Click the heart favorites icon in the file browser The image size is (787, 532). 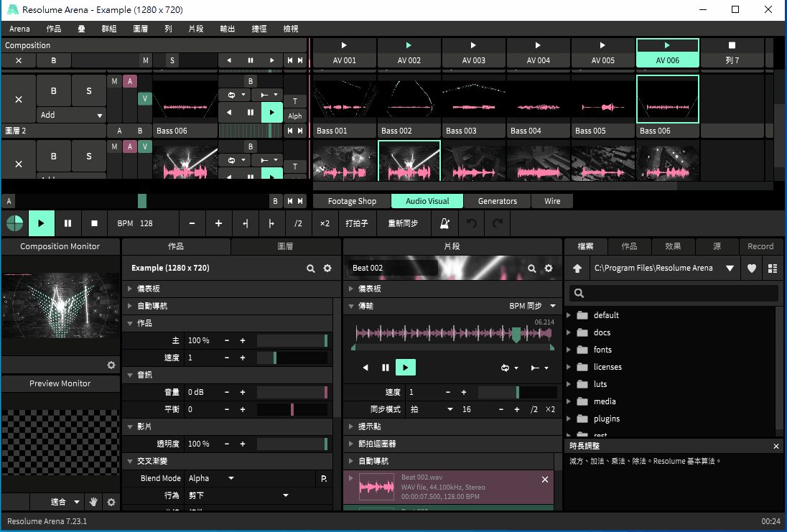click(751, 269)
